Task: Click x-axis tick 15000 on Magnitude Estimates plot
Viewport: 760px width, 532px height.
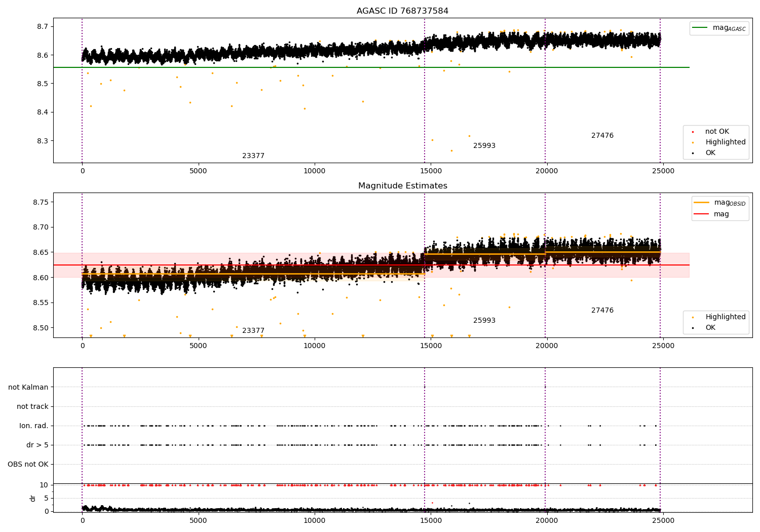Action: [x=430, y=346]
